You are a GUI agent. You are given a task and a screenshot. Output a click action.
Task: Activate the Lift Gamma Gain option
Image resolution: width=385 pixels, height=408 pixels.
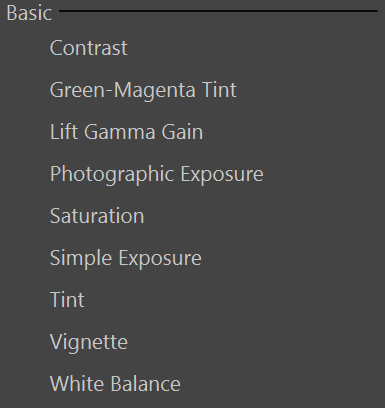(126, 132)
